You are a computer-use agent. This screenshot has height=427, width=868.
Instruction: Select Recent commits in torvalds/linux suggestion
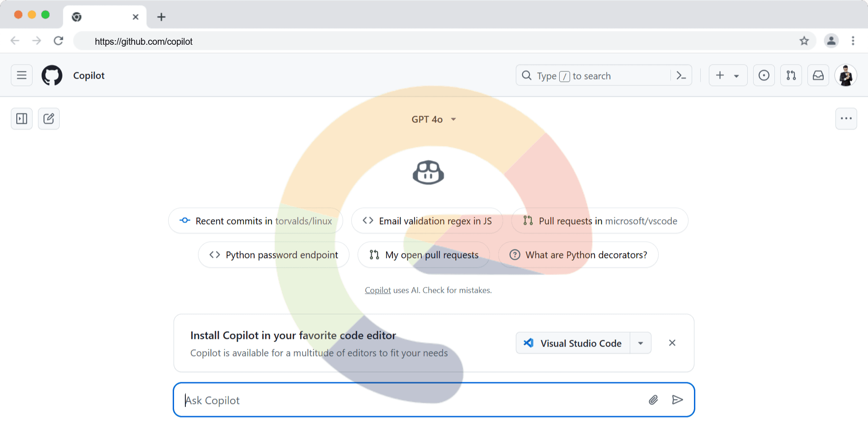[x=255, y=221]
